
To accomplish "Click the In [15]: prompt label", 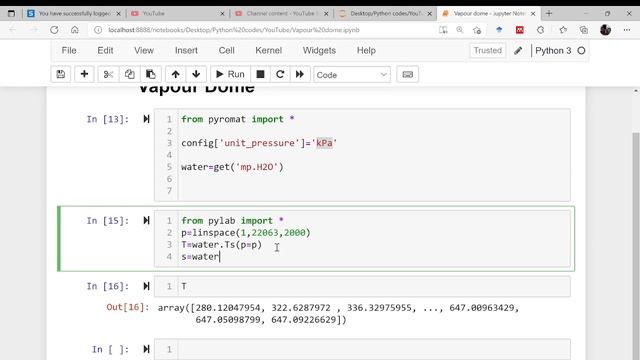I will tap(108, 221).
